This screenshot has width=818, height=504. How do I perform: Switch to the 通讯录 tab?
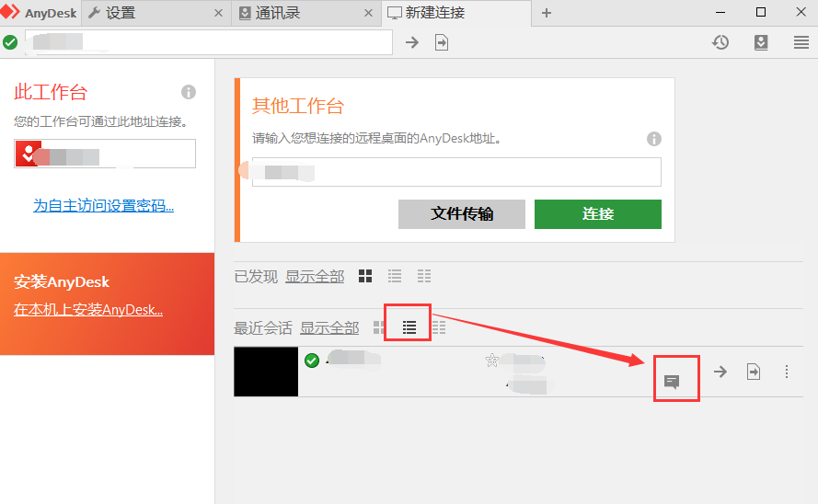coord(306,13)
